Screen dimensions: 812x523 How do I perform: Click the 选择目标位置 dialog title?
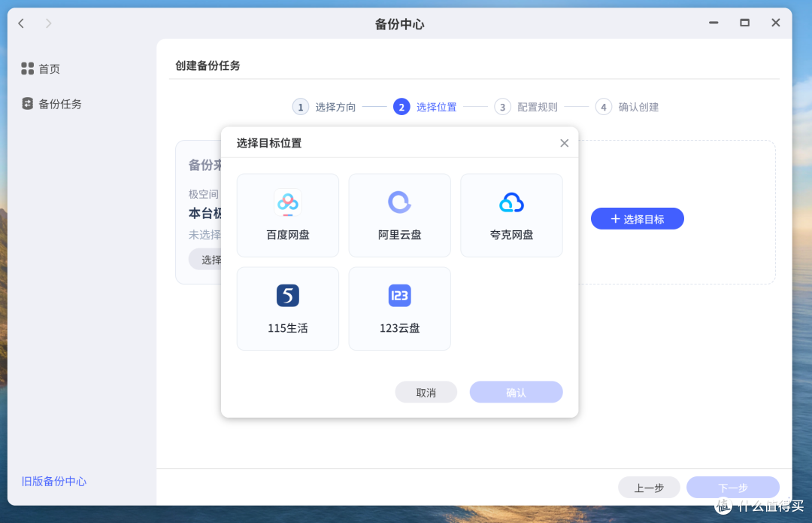(268, 143)
